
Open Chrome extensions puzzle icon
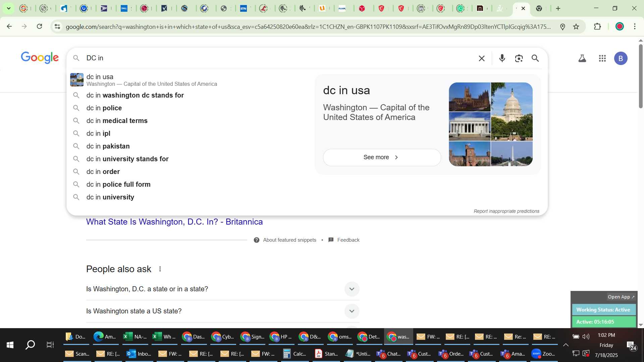coord(597,26)
